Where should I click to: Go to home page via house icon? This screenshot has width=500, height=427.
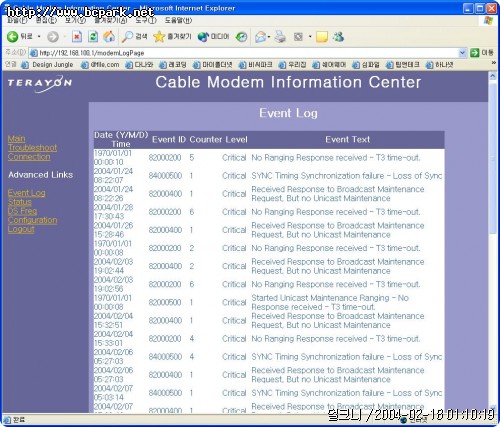click(109, 37)
